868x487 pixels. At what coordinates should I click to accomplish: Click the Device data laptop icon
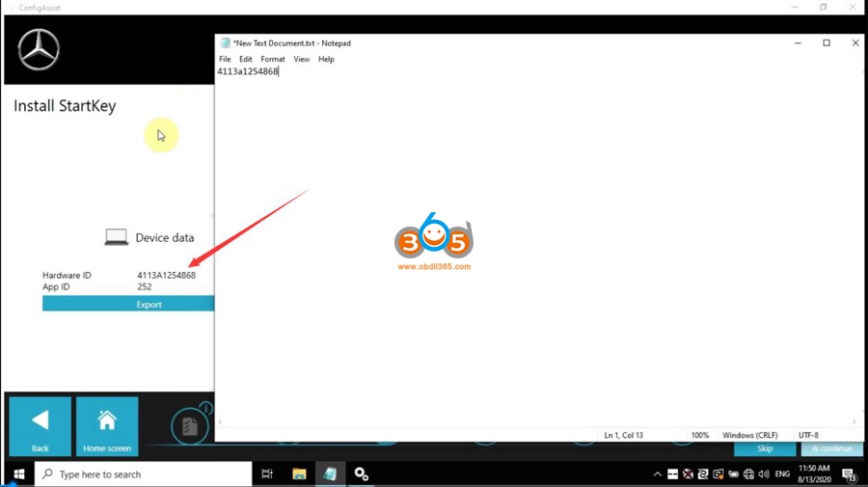click(117, 237)
